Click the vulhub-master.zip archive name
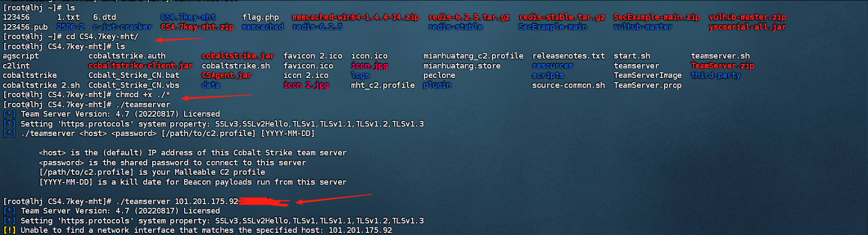The width and height of the screenshot is (868, 235). [x=747, y=17]
